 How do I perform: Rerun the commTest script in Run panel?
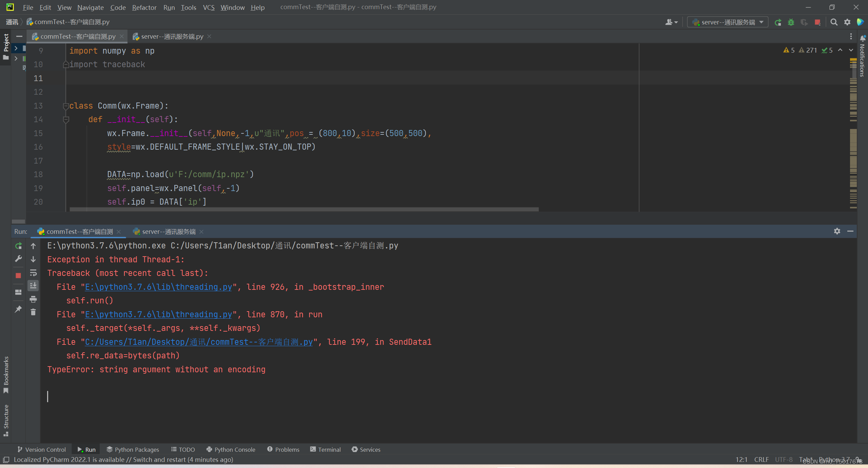point(18,246)
